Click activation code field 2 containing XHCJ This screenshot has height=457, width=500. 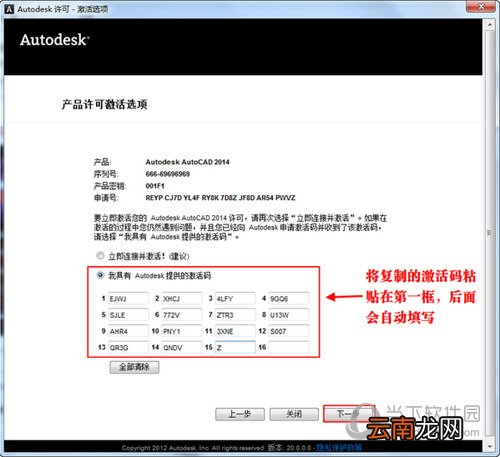[182, 298]
